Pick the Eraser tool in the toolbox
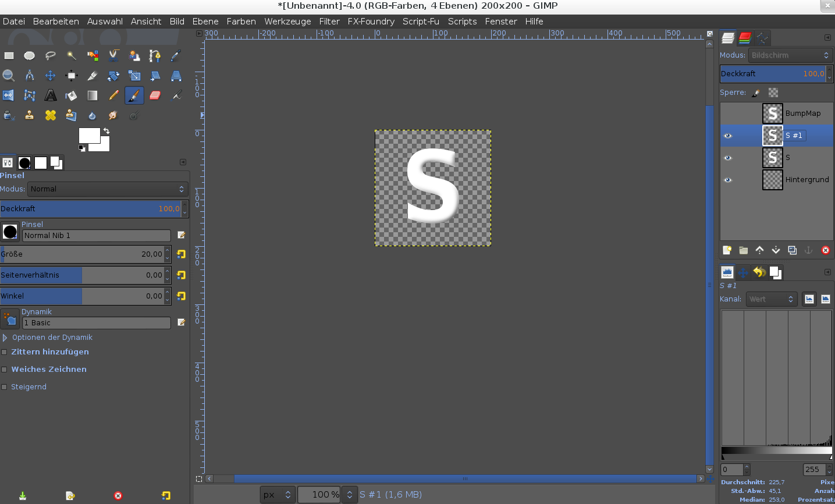 (155, 95)
